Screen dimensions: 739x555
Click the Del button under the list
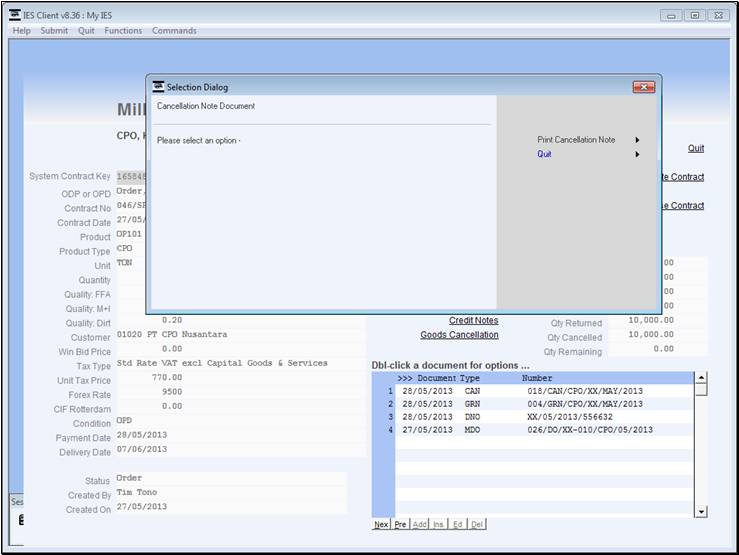pos(477,524)
